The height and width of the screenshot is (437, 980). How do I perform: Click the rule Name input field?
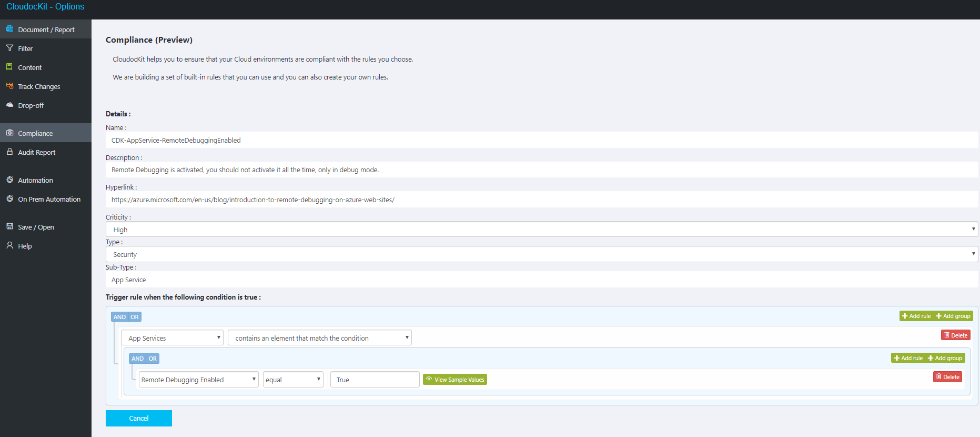[x=542, y=140]
